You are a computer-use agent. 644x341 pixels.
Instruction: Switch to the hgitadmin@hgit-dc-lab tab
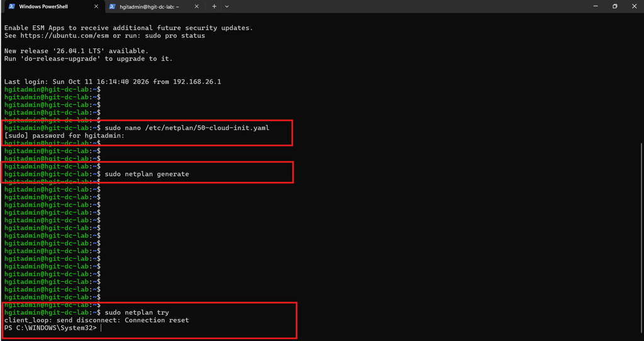click(153, 6)
